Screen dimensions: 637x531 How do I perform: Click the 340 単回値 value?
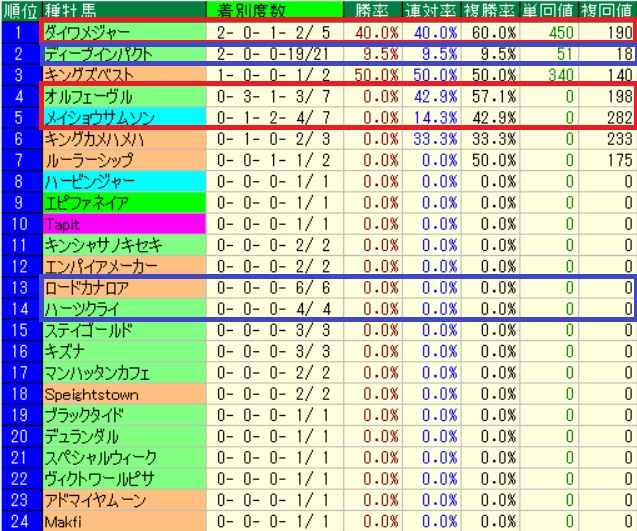point(561,75)
